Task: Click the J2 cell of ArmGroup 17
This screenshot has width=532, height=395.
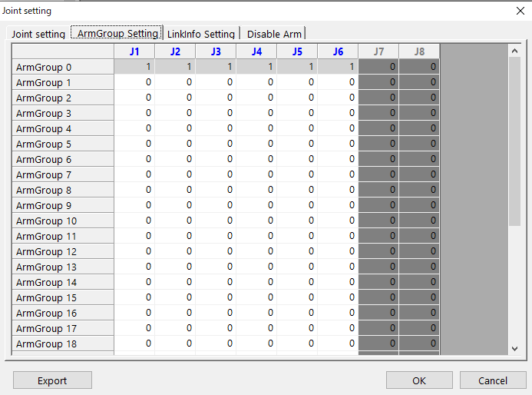Action: click(175, 328)
